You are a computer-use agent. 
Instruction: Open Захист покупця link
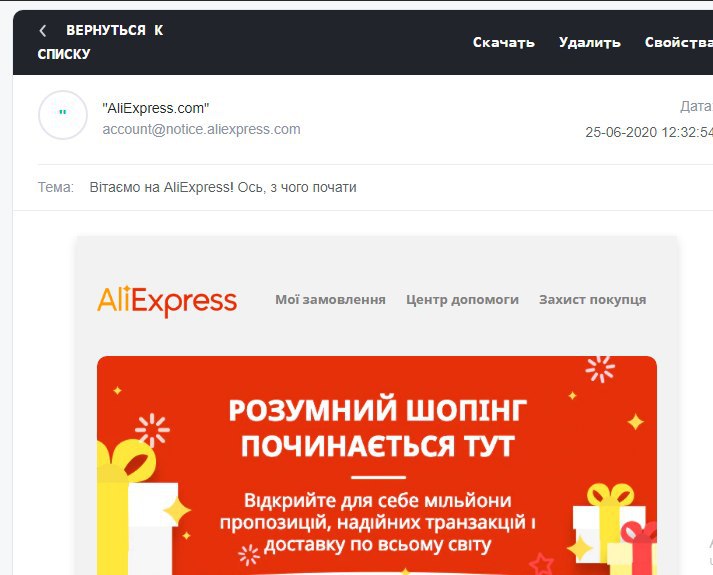click(592, 300)
